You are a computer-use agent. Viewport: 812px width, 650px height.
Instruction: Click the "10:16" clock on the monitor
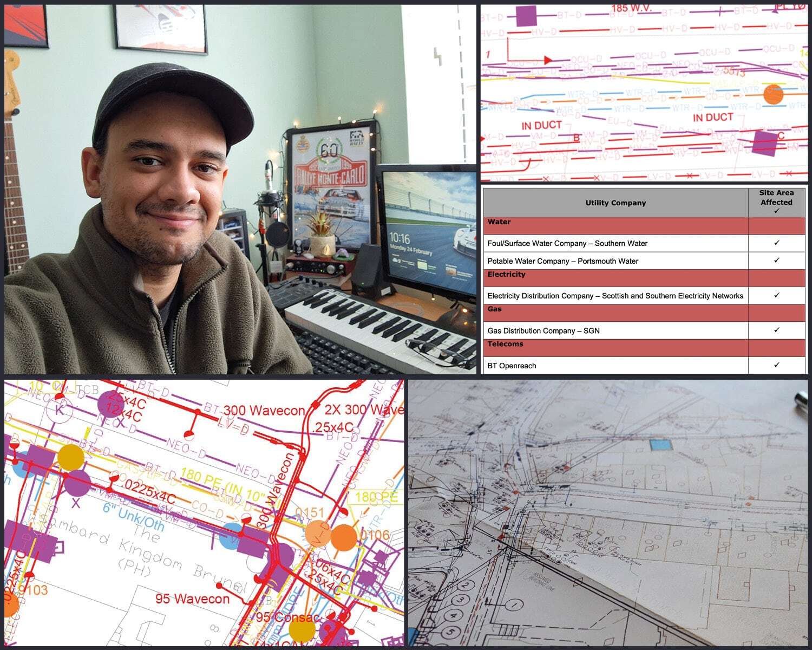(x=400, y=238)
